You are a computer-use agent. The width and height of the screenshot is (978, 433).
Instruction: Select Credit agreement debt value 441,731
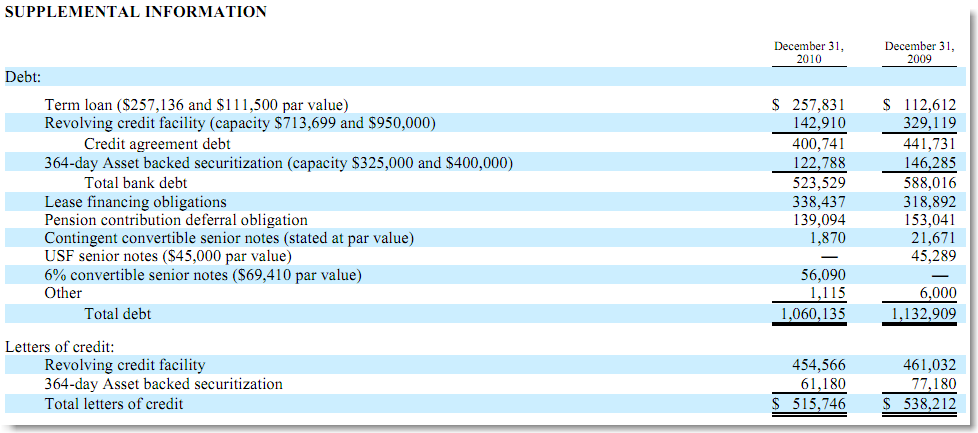929,144
